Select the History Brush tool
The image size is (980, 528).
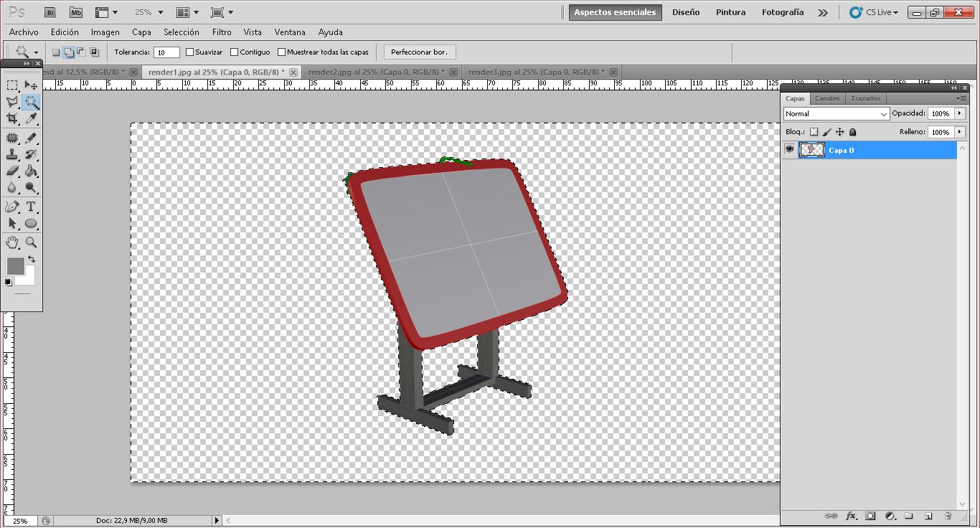click(x=31, y=154)
